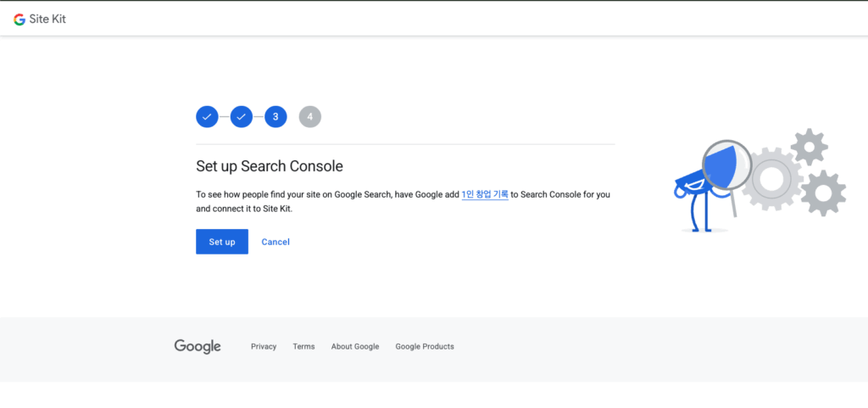
Task: Open the Privacy footer link
Action: click(264, 347)
